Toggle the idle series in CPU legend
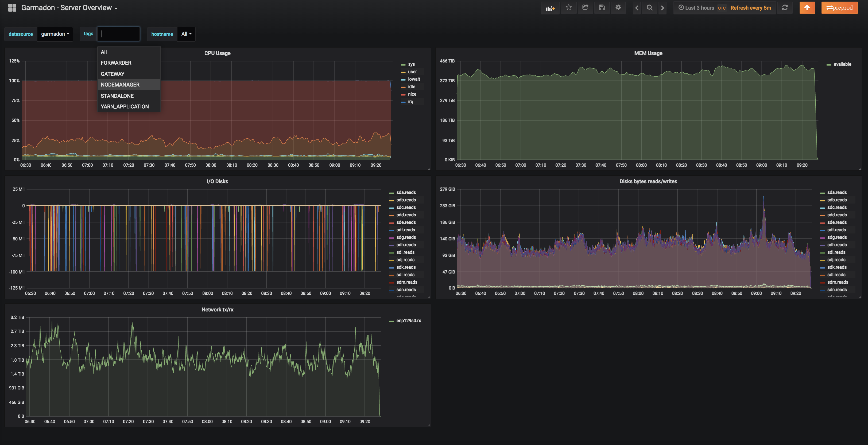 [x=411, y=87]
